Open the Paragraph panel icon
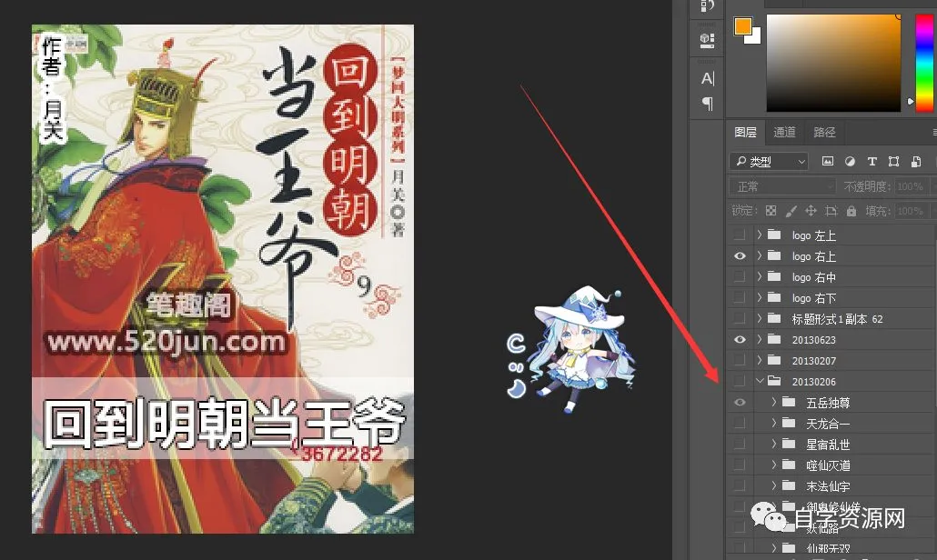 coord(708,104)
